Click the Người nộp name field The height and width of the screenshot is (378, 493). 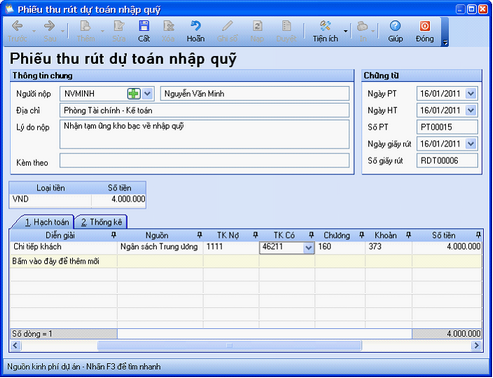coord(255,94)
